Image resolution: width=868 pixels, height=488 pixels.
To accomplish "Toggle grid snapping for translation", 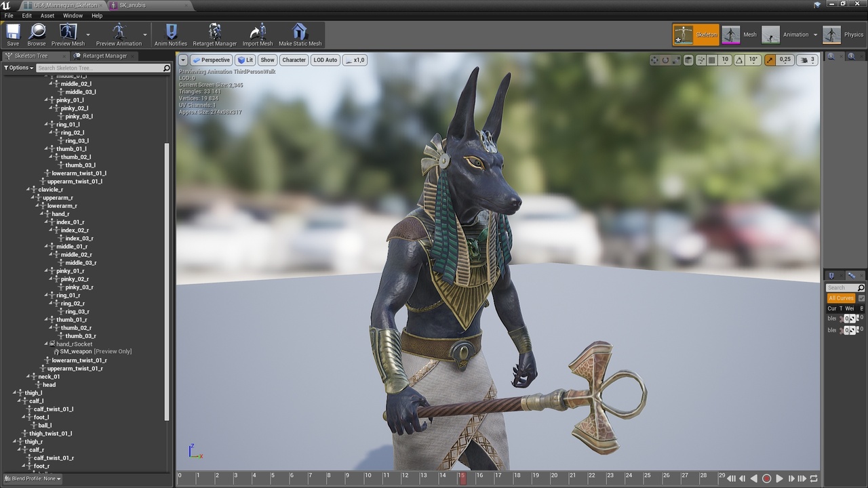I will pyautogui.click(x=711, y=60).
